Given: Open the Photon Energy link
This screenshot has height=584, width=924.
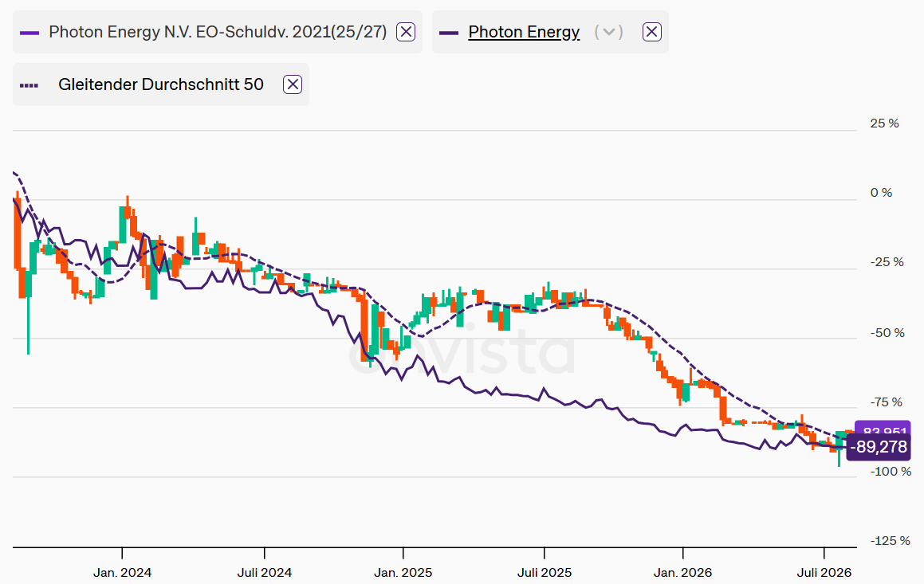Looking at the screenshot, I should coord(524,32).
